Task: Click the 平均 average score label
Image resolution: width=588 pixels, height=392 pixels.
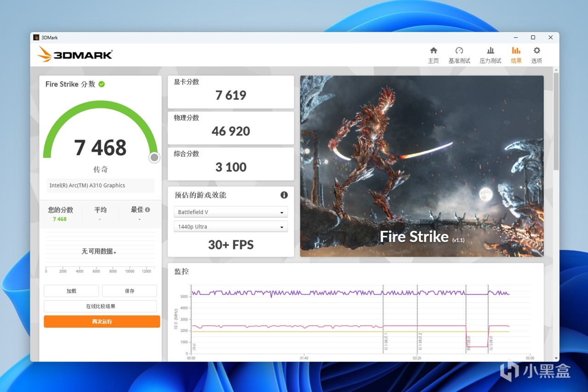Action: (x=100, y=210)
